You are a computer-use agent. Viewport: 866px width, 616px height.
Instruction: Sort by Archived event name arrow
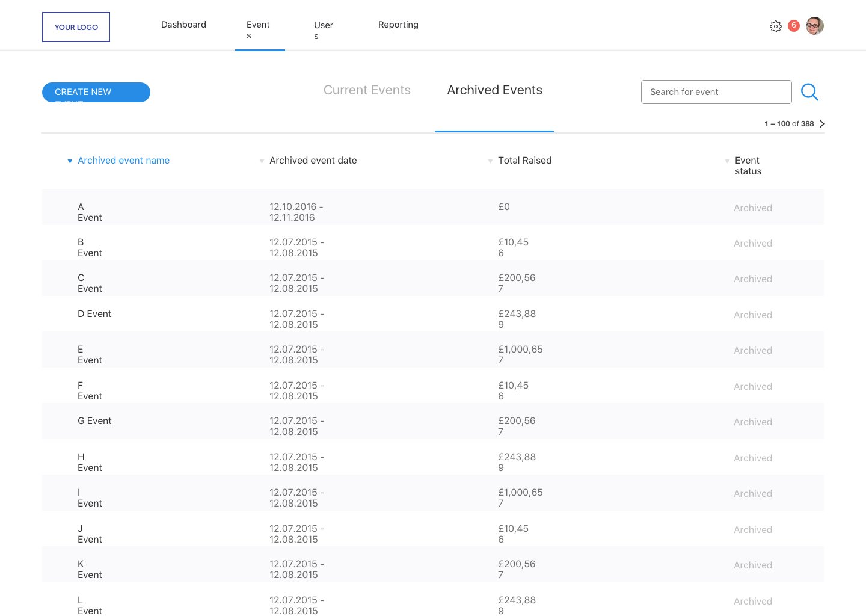(70, 161)
